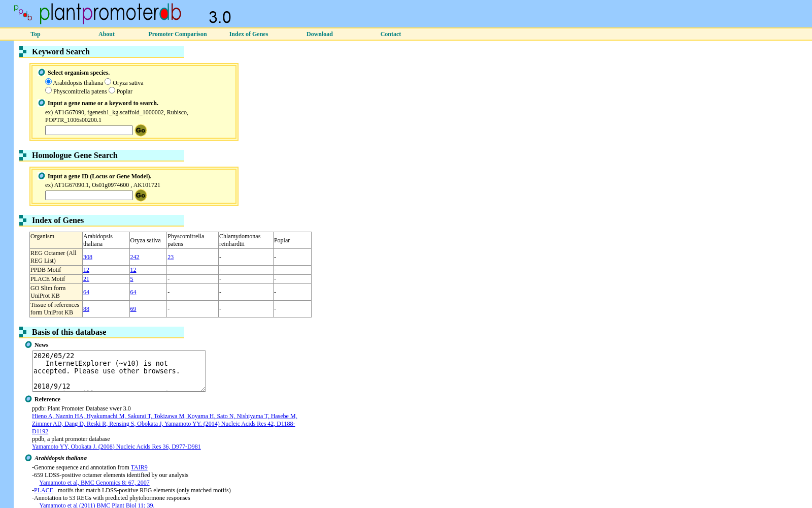Open the About menu item
812x508 pixels.
(107, 34)
